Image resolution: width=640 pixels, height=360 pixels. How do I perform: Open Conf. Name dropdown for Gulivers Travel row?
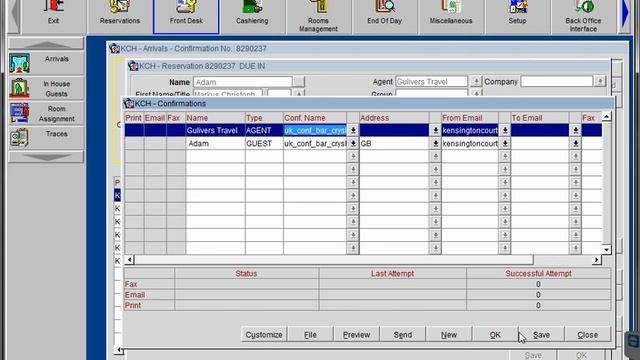click(x=353, y=131)
